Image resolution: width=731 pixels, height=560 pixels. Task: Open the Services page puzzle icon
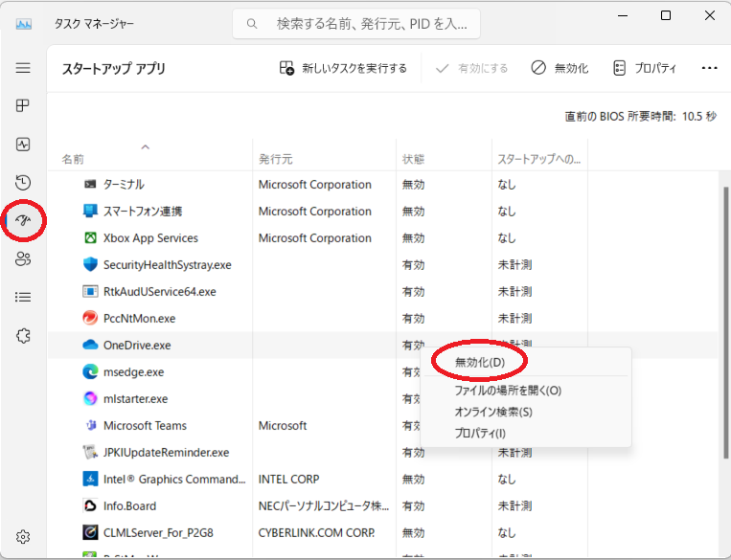(23, 335)
